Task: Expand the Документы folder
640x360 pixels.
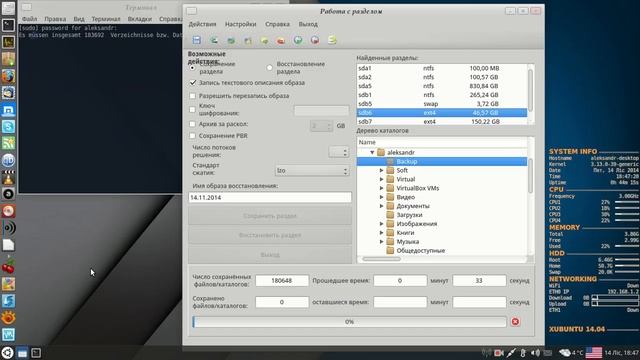Action: tap(382, 206)
